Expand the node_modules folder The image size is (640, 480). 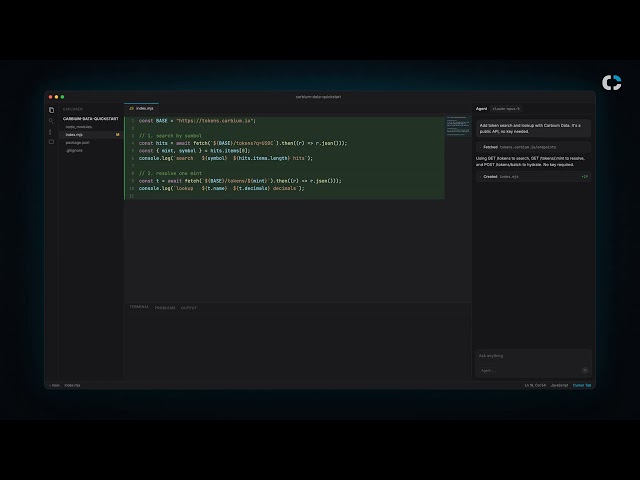pyautogui.click(x=79, y=127)
